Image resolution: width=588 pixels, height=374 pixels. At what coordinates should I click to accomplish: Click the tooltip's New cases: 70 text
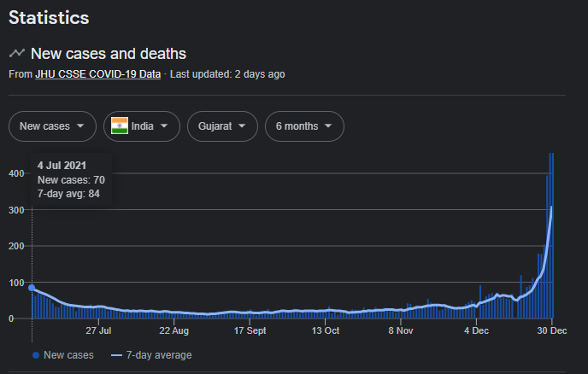pos(71,180)
